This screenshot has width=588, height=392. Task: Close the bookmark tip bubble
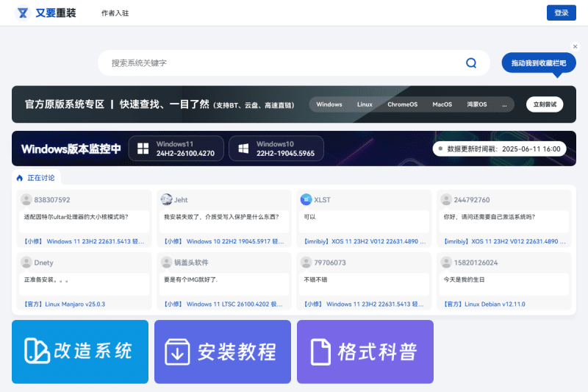click(x=575, y=46)
